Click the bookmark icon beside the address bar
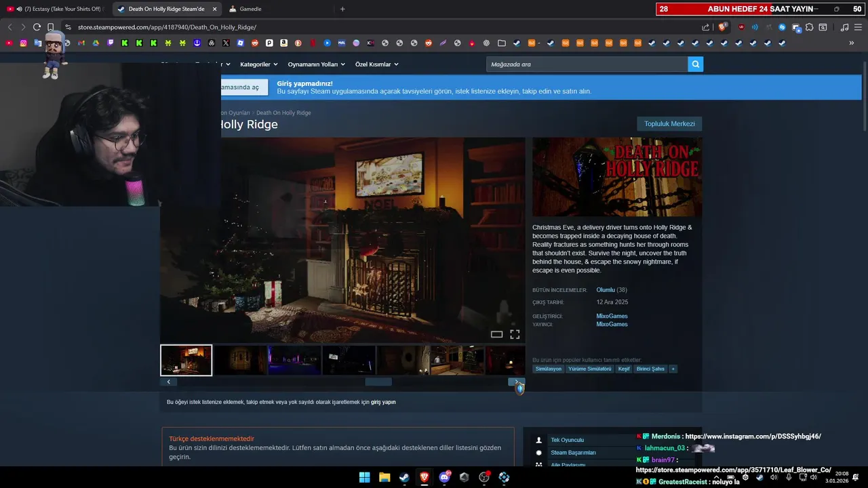 [51, 27]
